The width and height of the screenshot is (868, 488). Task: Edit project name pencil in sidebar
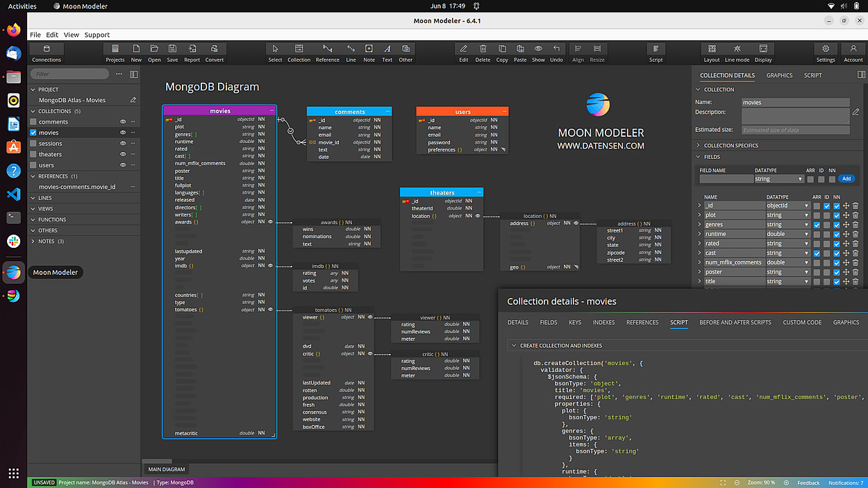click(133, 100)
